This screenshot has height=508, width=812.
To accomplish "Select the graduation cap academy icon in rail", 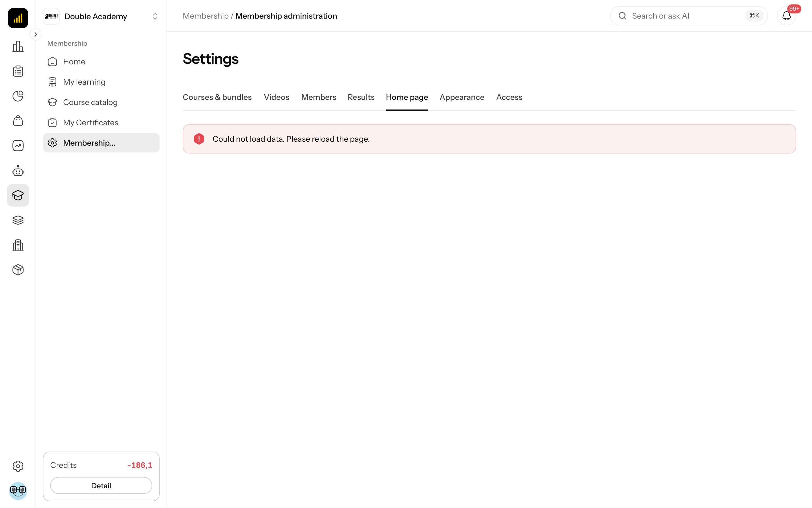I will point(18,195).
